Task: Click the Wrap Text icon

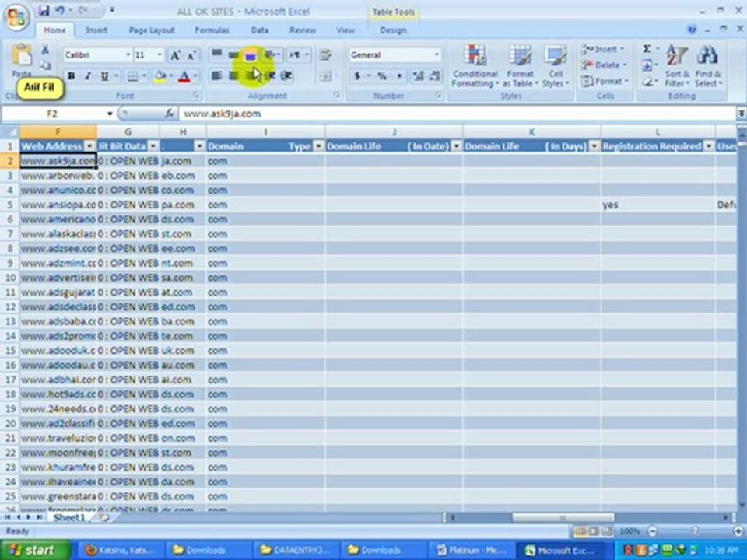Action: click(326, 55)
